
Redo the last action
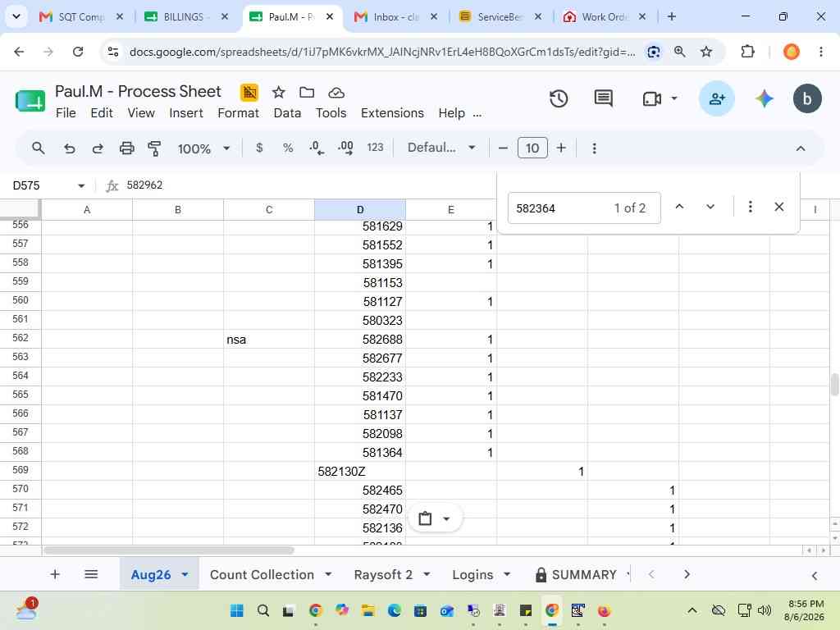pyautogui.click(x=98, y=148)
